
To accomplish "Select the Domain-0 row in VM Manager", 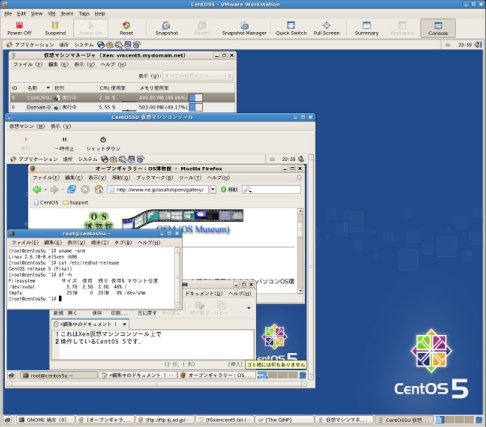I will pos(122,107).
